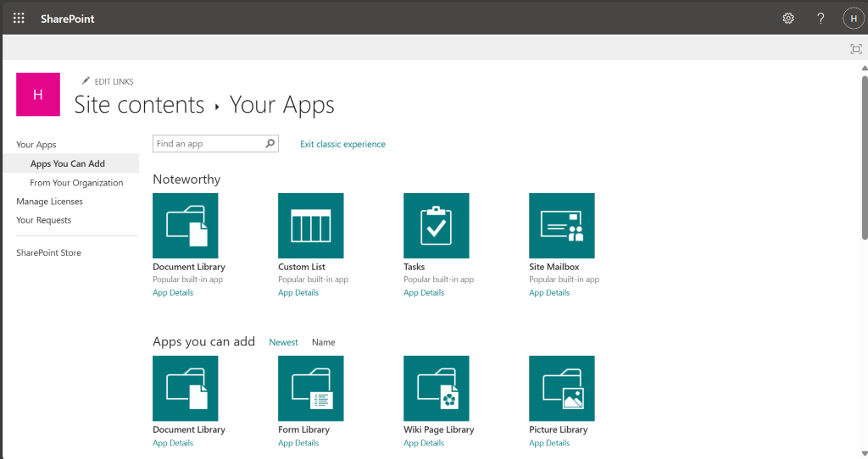Open the account profile avatar H
This screenshot has height=459, width=868.
(x=854, y=19)
